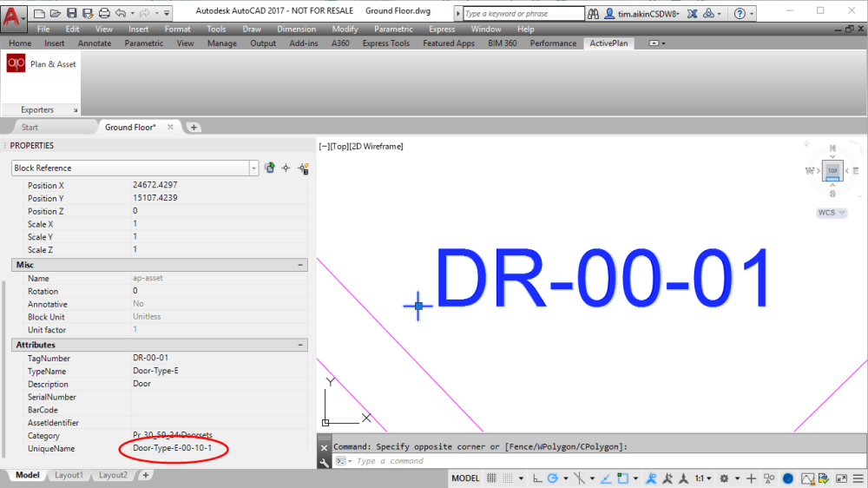Viewport: 868px width, 488px height.
Task: Click the Plot printer icon
Action: pyautogui.click(x=104, y=13)
